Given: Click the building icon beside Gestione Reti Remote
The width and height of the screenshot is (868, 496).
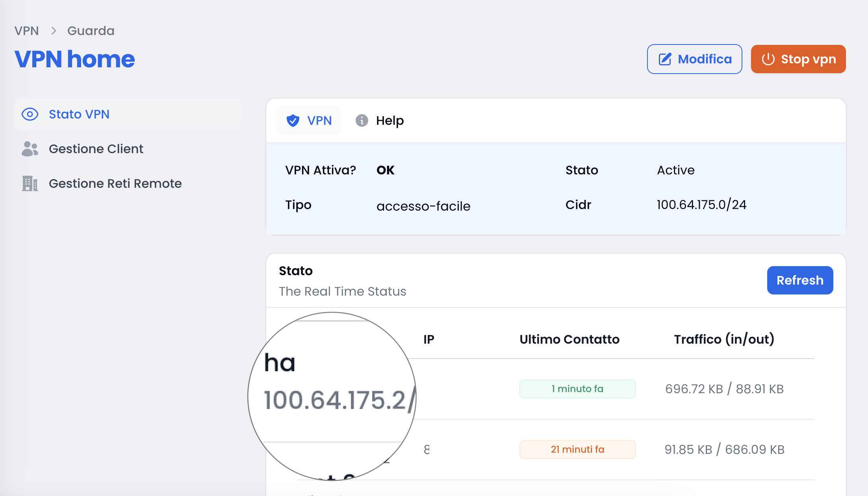Looking at the screenshot, I should pyautogui.click(x=30, y=183).
